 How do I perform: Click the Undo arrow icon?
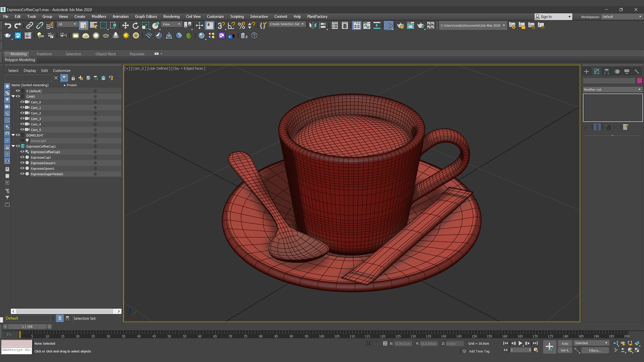pos(8,25)
